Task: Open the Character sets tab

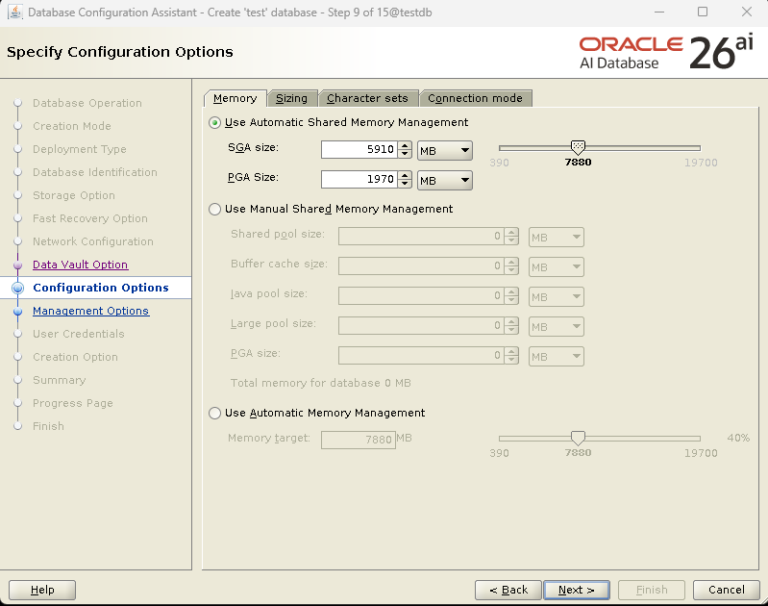Action: [368, 98]
